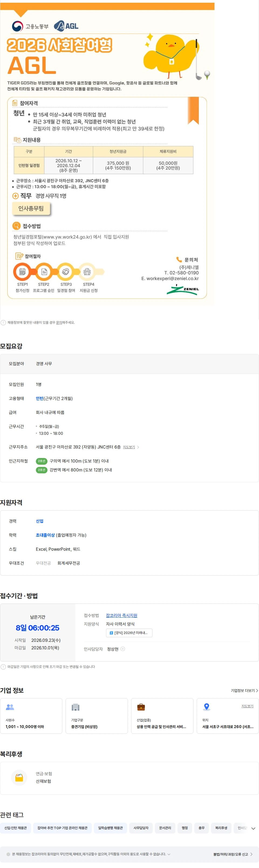The height and width of the screenshot is (868, 259).
Task: Select the 신입·인턴 채용관 tag
Action: point(16,828)
